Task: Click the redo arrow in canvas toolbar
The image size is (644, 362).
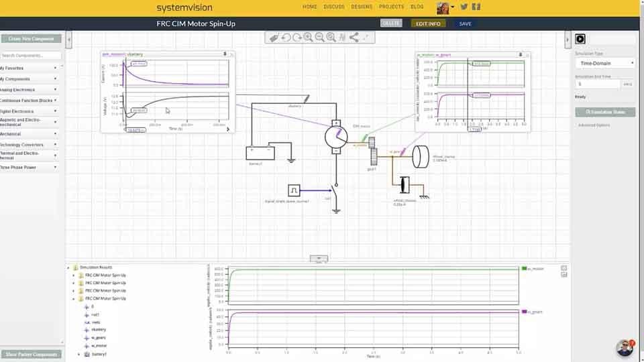Action: coord(297,38)
